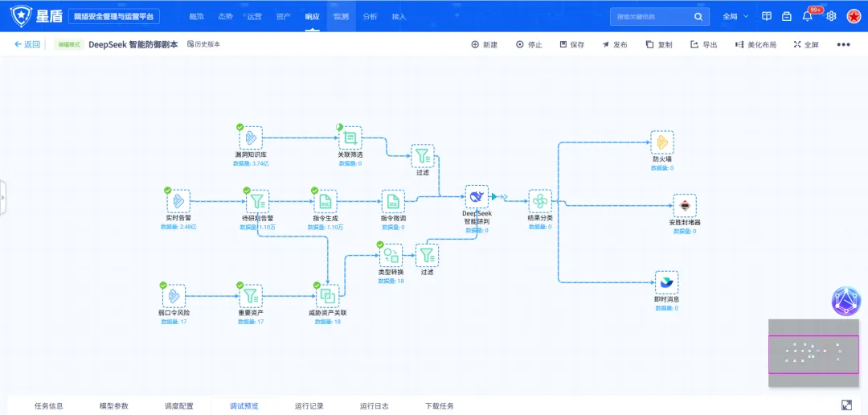The image size is (868, 415).
Task: Click the 返回 back link
Action: tap(27, 45)
